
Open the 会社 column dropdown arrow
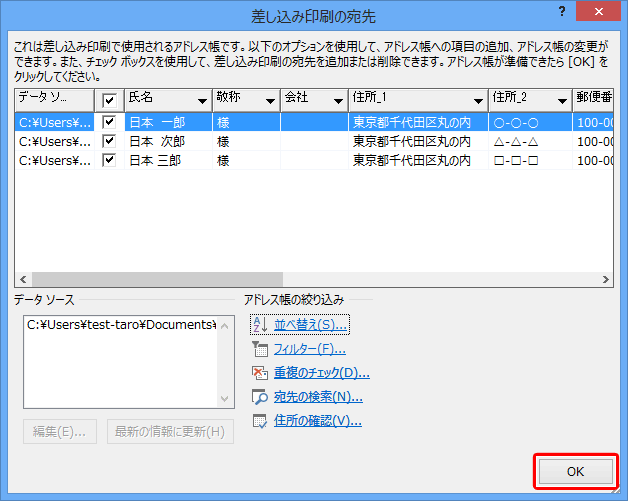tap(339, 101)
